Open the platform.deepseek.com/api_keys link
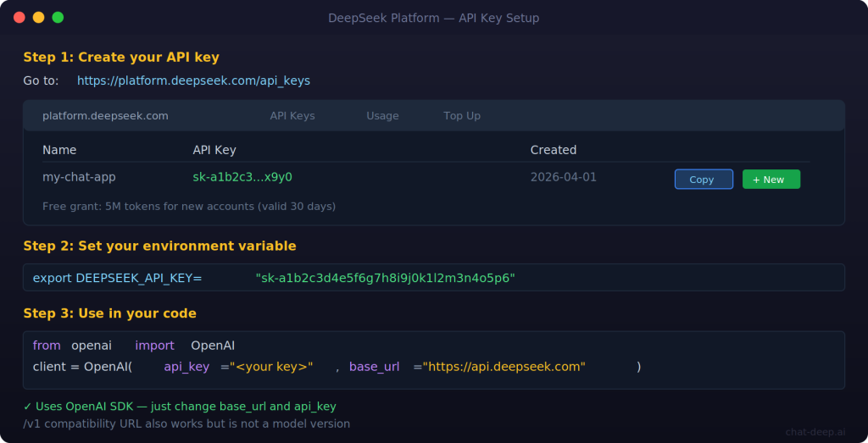The width and height of the screenshot is (868, 443). point(193,80)
